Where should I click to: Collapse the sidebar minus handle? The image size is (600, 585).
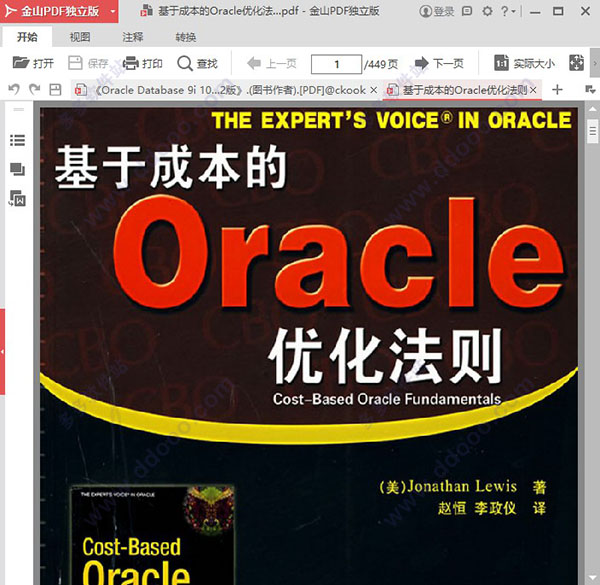[18, 109]
